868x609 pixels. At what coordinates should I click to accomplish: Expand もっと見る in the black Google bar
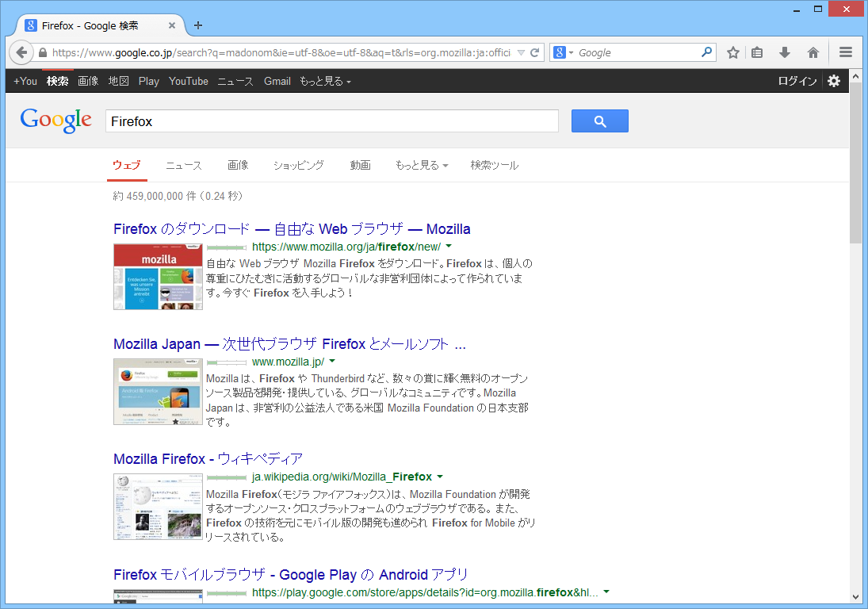pos(325,81)
